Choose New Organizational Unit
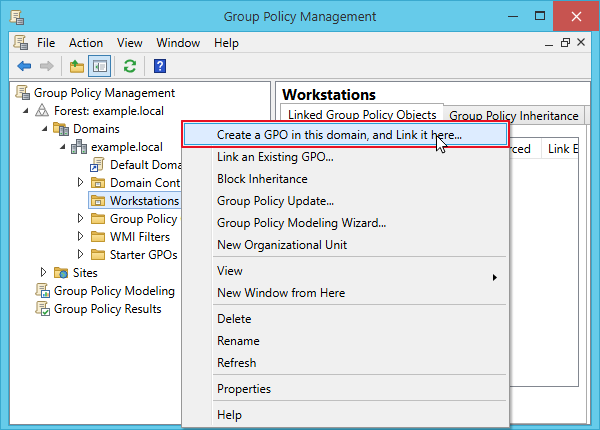600x430 pixels. (346, 245)
